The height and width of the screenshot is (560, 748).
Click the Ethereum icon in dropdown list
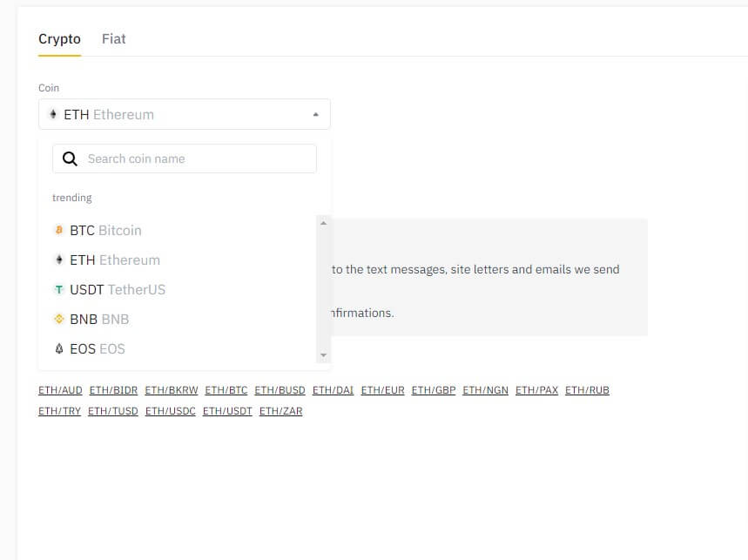coord(59,260)
